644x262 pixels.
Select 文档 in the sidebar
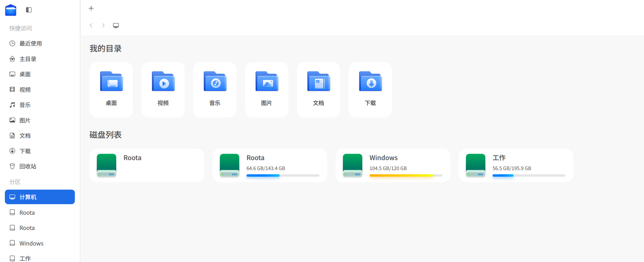(40, 136)
